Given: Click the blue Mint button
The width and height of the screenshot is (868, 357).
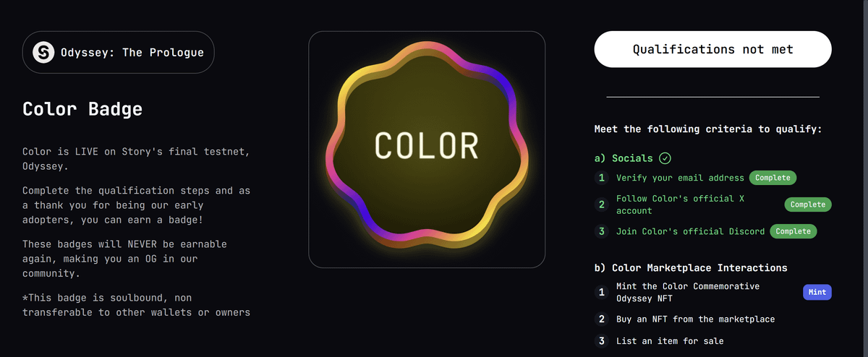Looking at the screenshot, I should (817, 292).
